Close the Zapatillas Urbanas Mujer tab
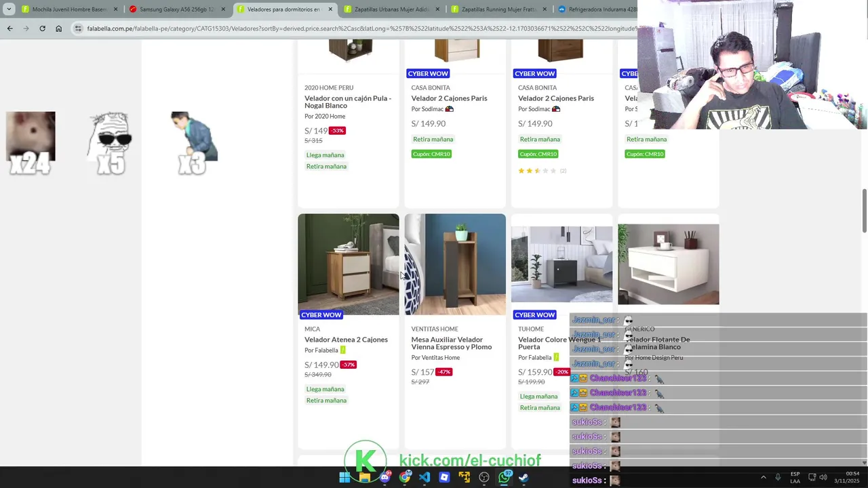 click(x=438, y=9)
